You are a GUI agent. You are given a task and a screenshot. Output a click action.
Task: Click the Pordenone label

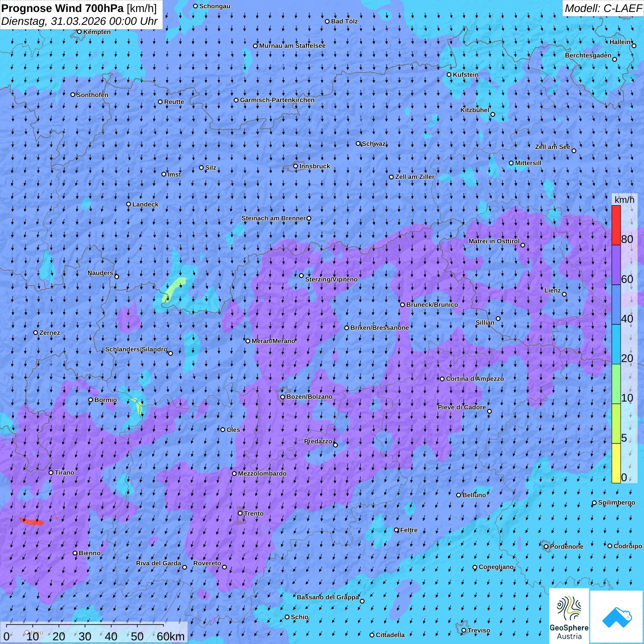567,546
